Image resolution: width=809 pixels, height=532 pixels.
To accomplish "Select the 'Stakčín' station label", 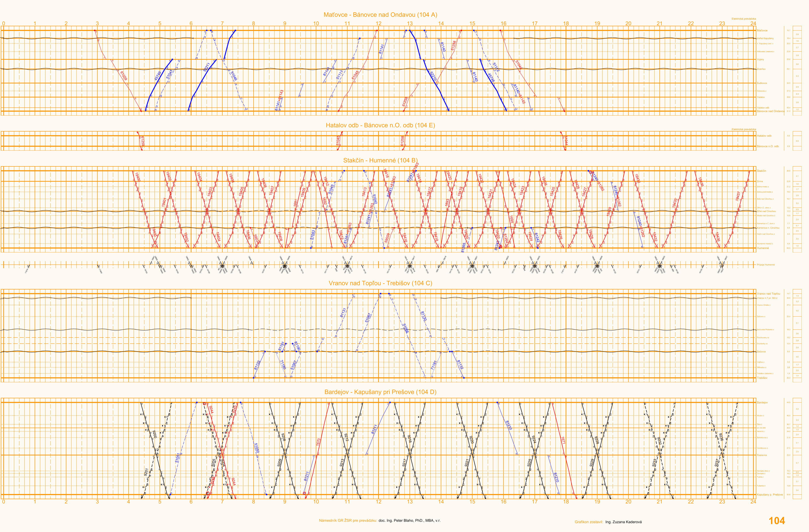I will (x=761, y=171).
